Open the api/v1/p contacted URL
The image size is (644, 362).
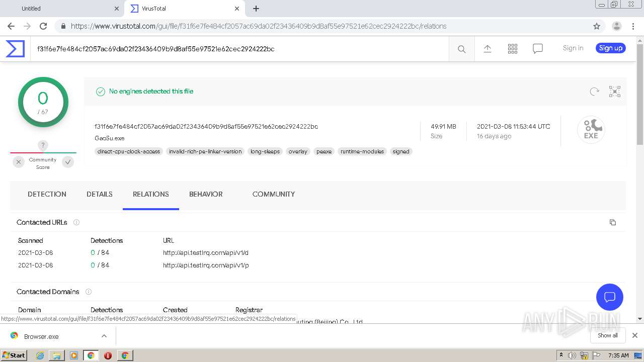point(206,265)
